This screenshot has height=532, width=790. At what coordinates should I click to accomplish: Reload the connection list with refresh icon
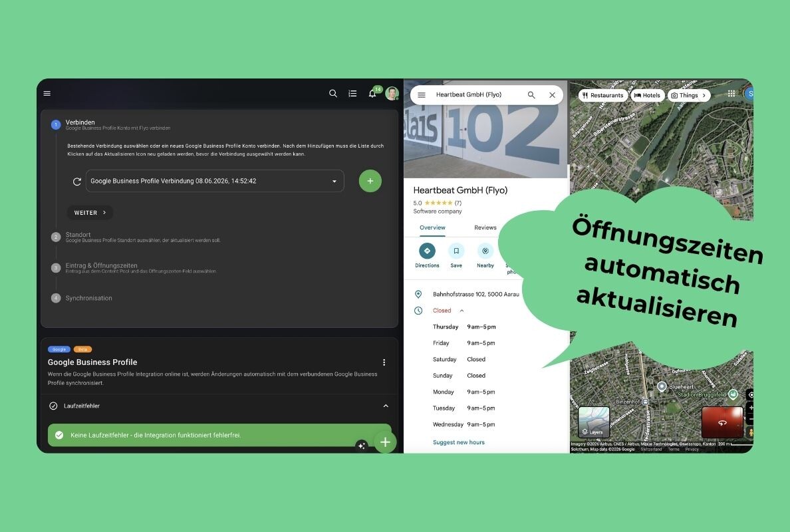click(x=77, y=182)
